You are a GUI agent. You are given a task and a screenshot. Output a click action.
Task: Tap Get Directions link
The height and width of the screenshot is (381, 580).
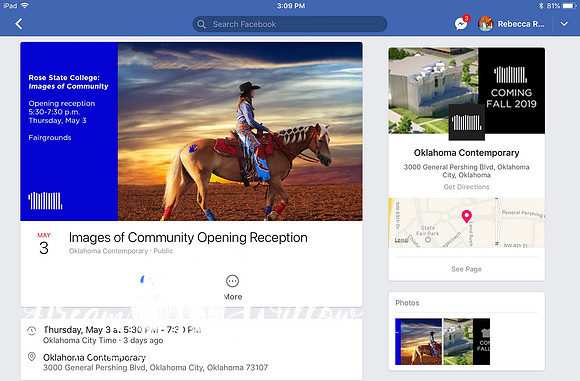(466, 187)
